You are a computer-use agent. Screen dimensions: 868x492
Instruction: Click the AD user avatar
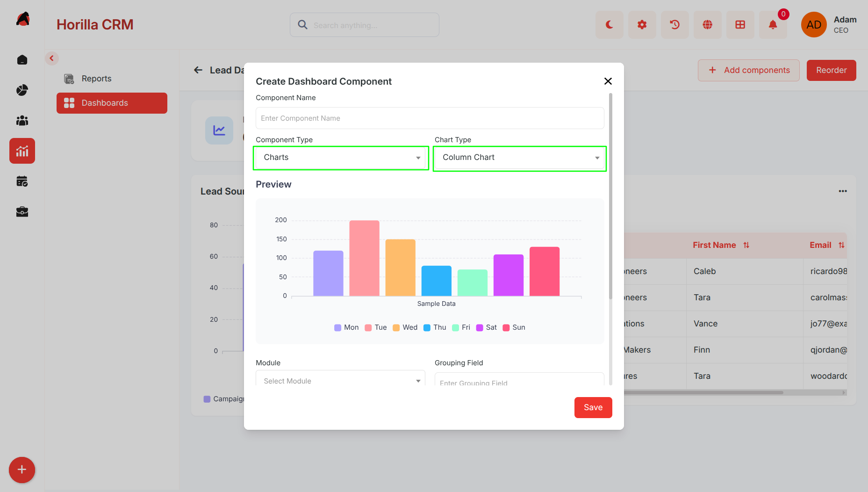click(x=814, y=25)
